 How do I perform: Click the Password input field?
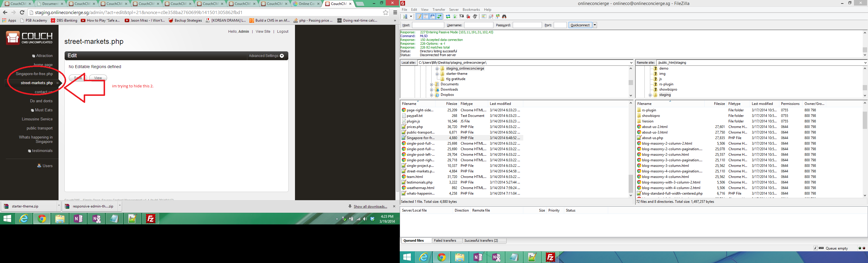point(527,25)
